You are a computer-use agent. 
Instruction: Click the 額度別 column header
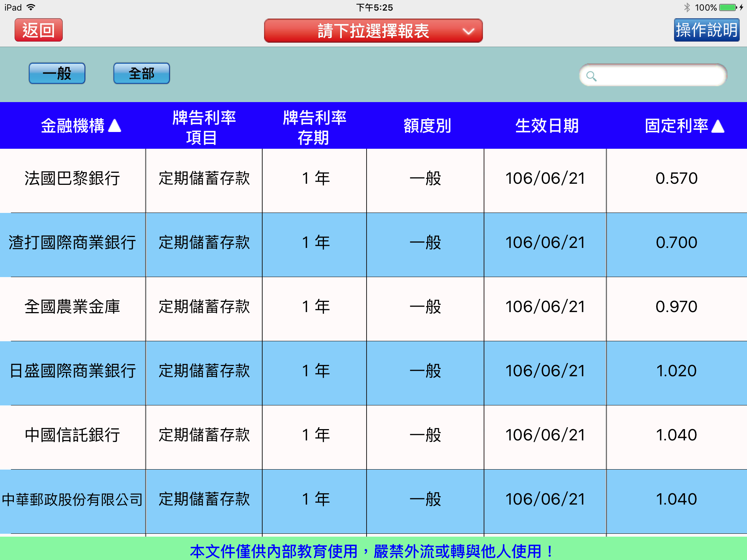(427, 126)
